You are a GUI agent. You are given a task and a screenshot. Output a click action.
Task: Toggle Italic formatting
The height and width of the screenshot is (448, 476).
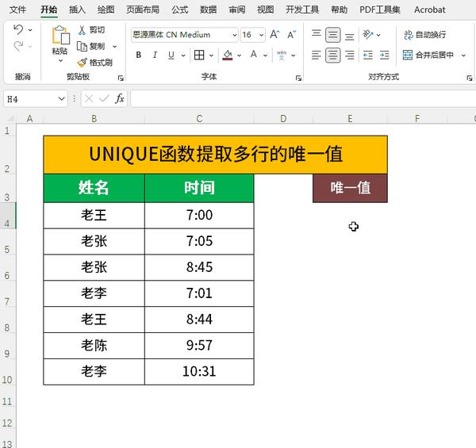coord(155,55)
